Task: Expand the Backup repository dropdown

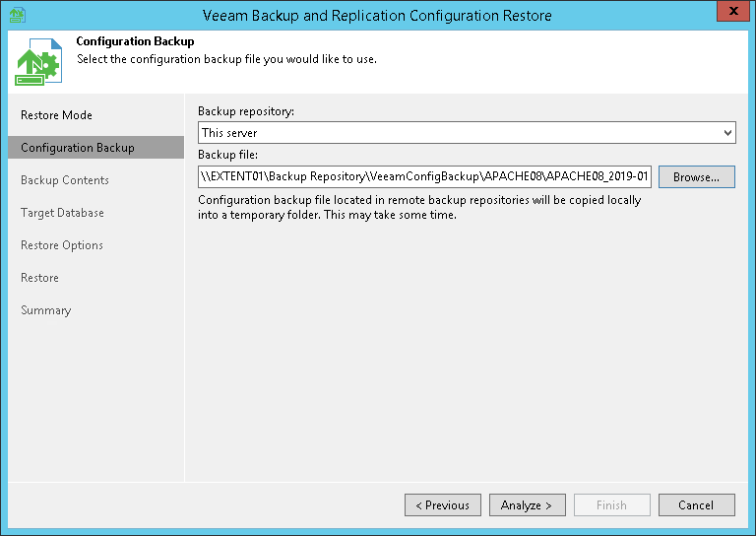Action: (x=727, y=132)
